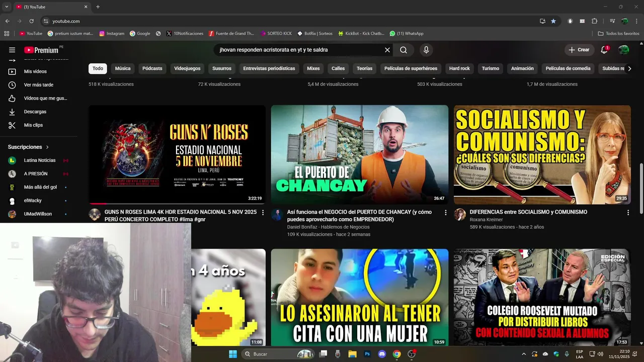Open OBS Studio from the taskbar
This screenshot has height=362, width=644.
coord(412,354)
